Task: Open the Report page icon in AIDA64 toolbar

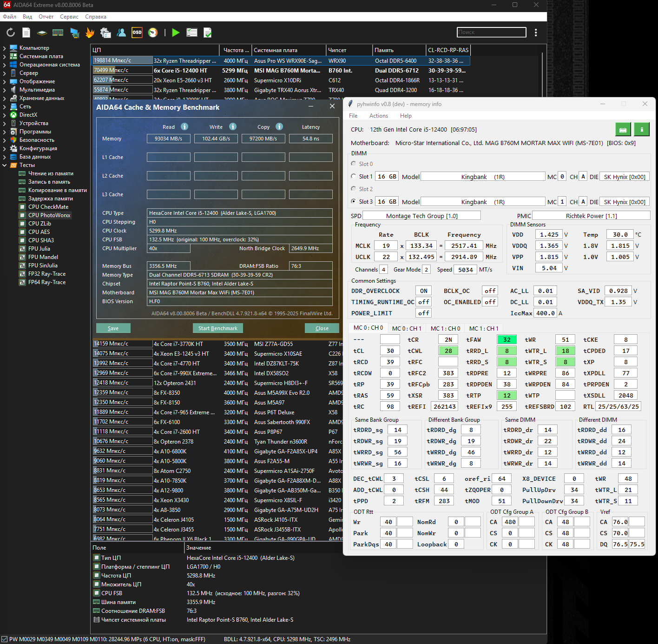Action: tap(26, 33)
